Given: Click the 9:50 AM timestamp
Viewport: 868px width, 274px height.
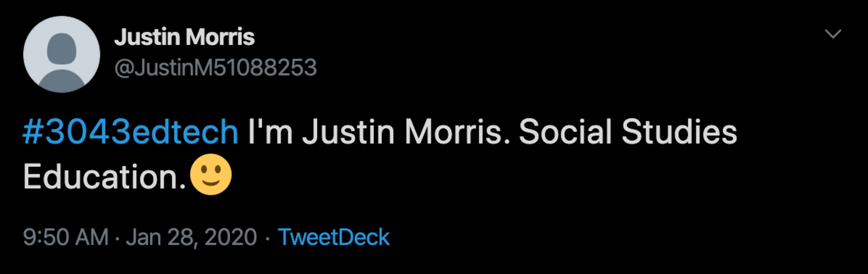Looking at the screenshot, I should tap(66, 237).
